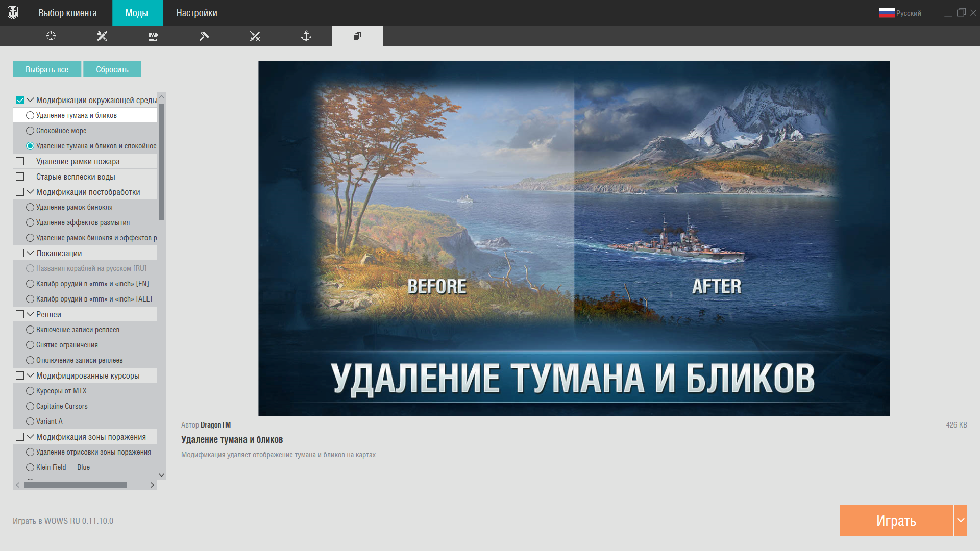Viewport: 980px width, 551px height.
Task: Select Удаление отрисовки зоны поражения radio
Action: pos(30,452)
